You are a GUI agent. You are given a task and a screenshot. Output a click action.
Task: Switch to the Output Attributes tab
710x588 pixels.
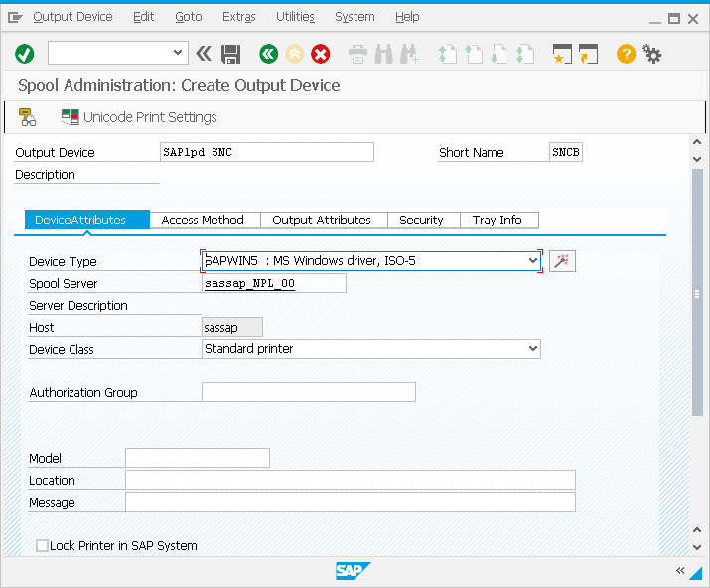pos(324,220)
